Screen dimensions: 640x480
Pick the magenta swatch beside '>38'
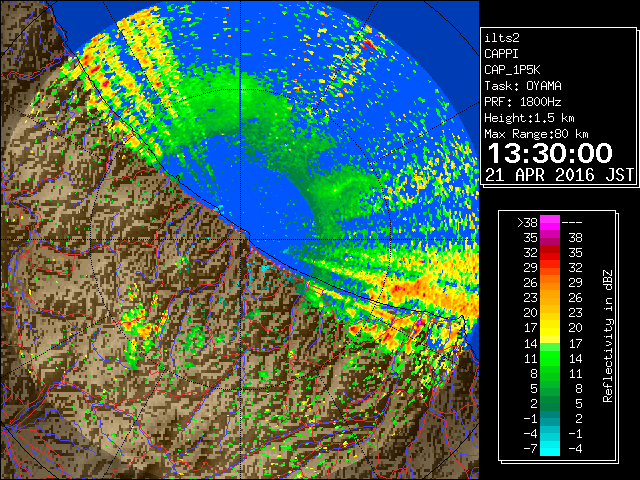(549, 223)
